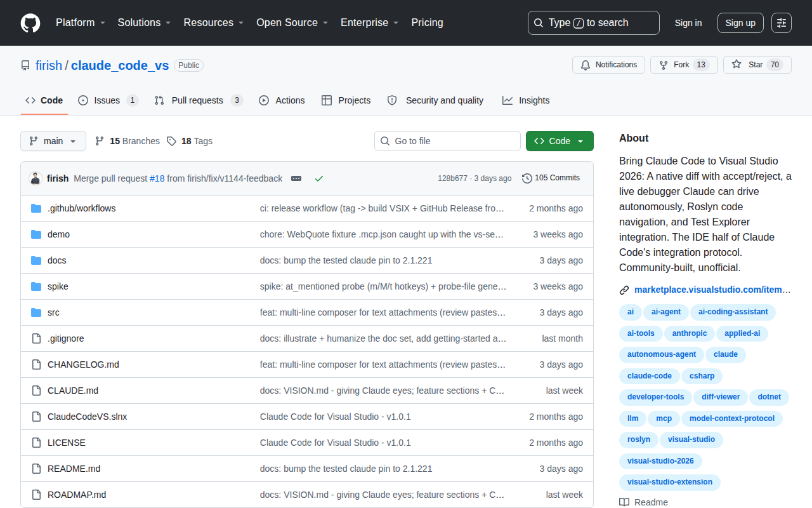Viewport: 812px width, 508px height.
Task: Click the Security shield icon
Action: (x=392, y=100)
